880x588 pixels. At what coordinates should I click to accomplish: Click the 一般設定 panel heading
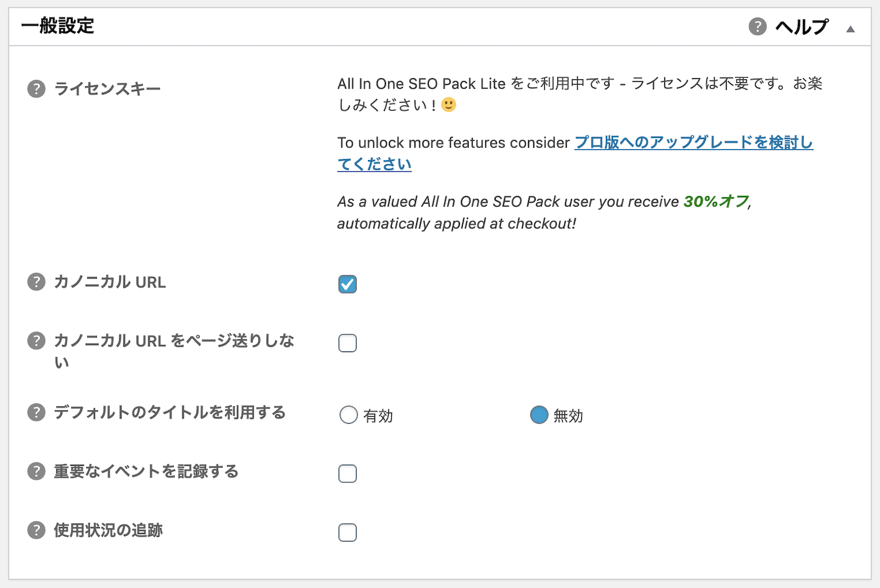point(57,26)
